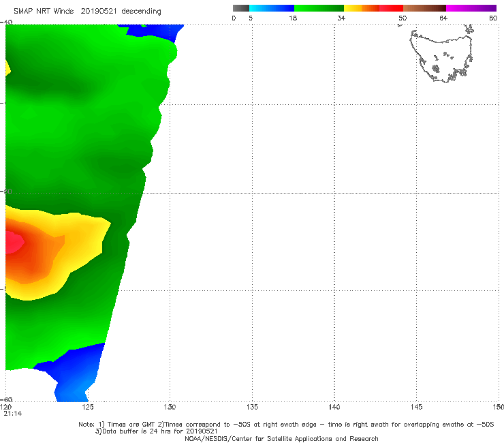Click the magenta-purple segment of the color bar
This screenshot has width=504, height=443.
pos(471,8)
